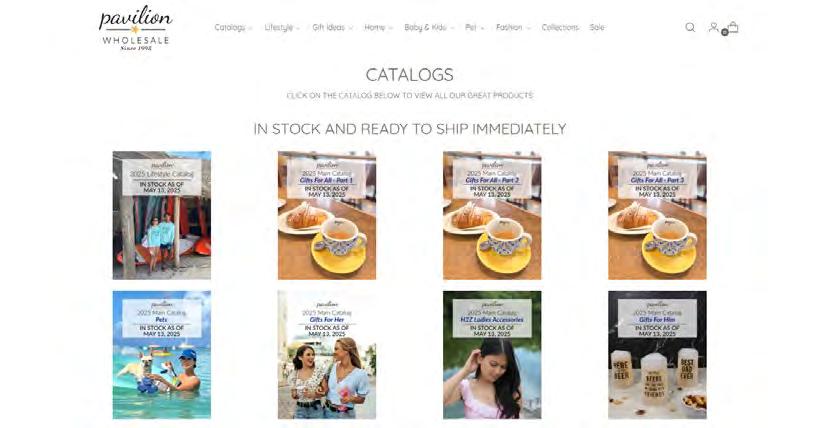Open Gifts For All Part 3 catalog
The image size is (823, 428).
pyautogui.click(x=657, y=215)
